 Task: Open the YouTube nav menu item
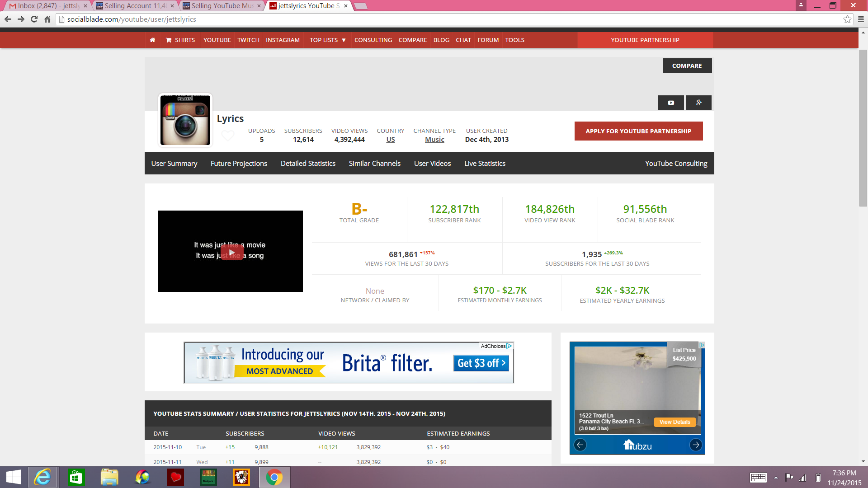coord(217,40)
